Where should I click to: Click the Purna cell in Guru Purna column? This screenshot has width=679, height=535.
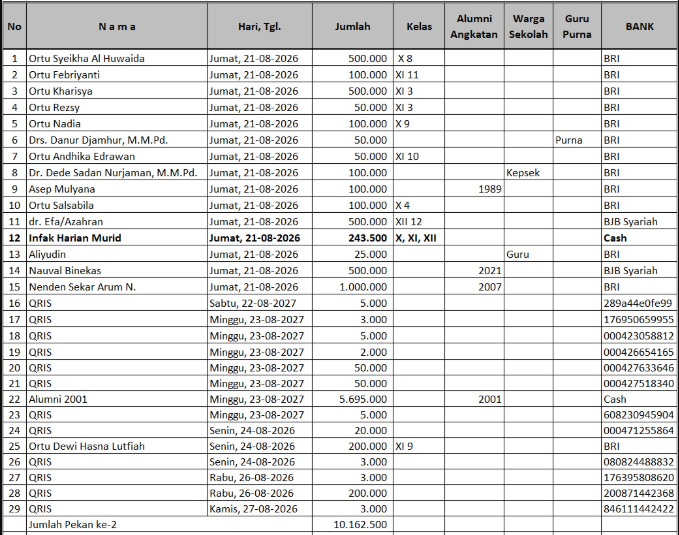pos(577,140)
